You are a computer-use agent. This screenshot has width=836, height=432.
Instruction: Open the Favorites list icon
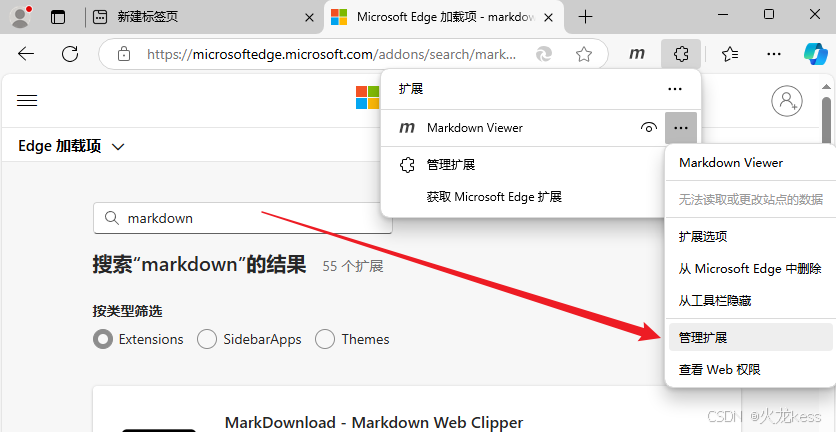pos(730,54)
